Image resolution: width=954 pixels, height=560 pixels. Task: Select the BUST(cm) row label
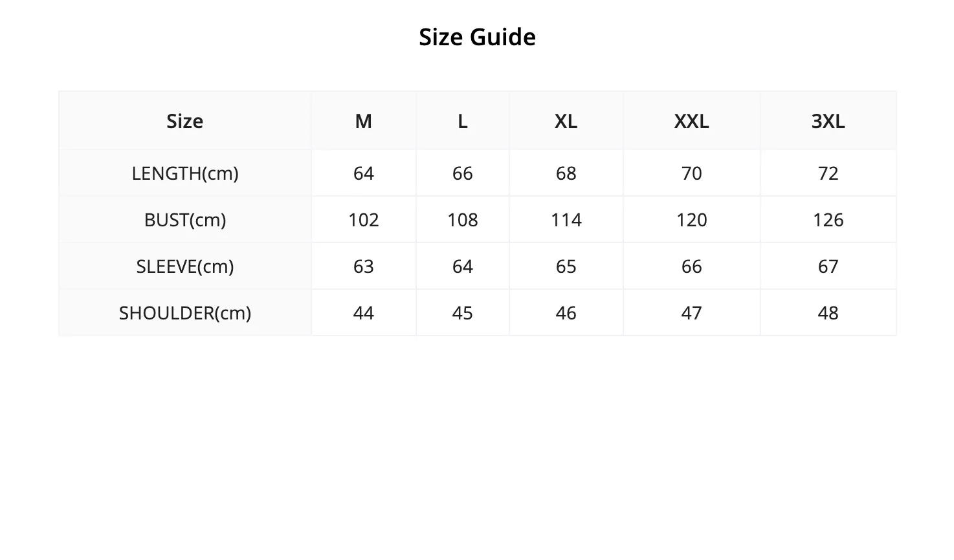pos(185,220)
